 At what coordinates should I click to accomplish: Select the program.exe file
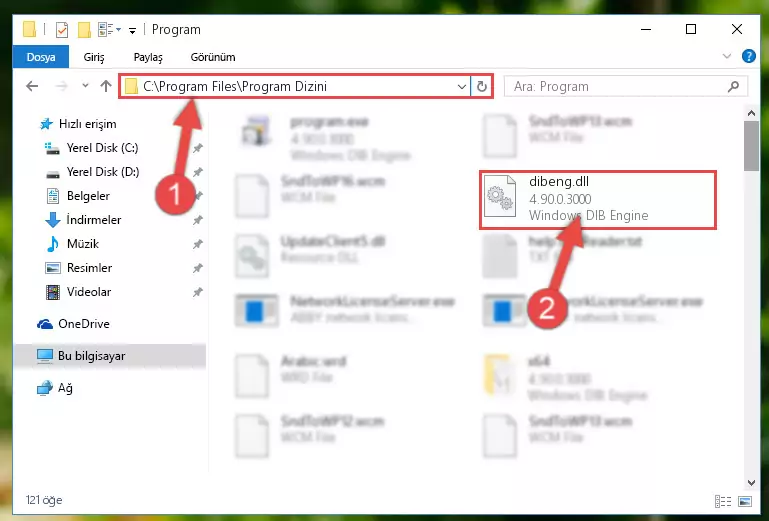[325, 138]
